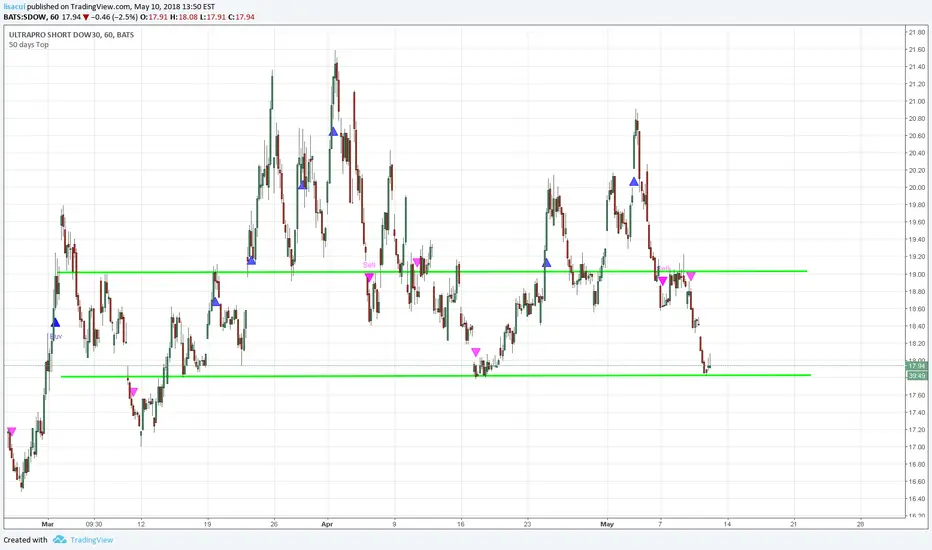Screen dimensions: 932x550
Task: Click the '26' date label on the time axis
Action: [x=274, y=524]
